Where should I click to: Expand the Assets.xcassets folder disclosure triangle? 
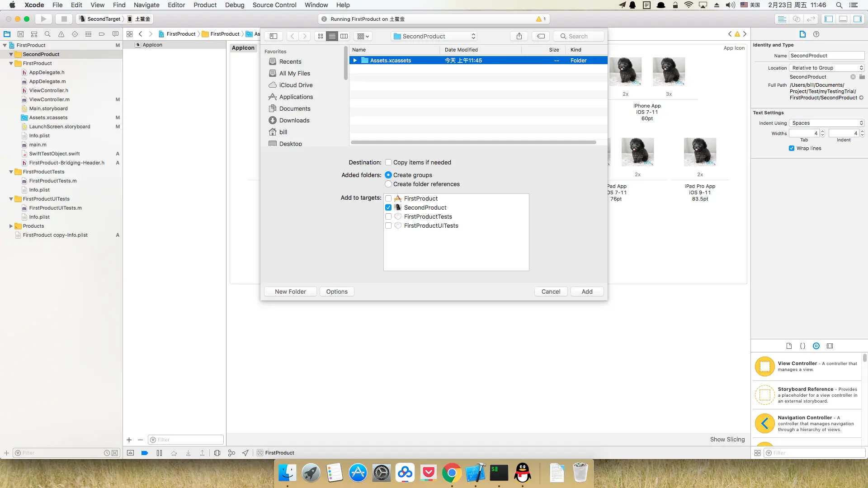355,61
